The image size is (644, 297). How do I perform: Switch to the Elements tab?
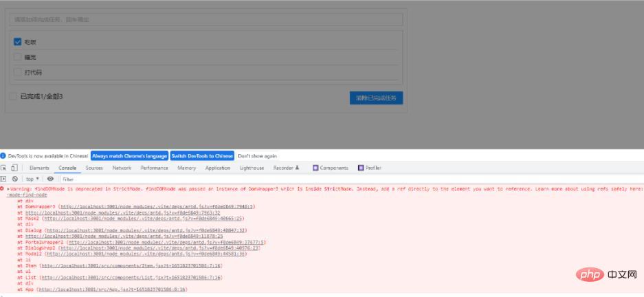coord(39,168)
